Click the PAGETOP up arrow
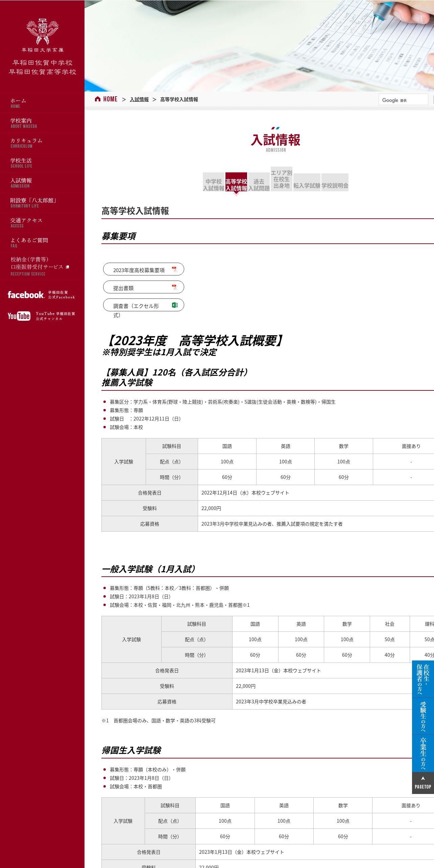Image resolution: width=434 pixels, height=868 pixels. (x=423, y=778)
